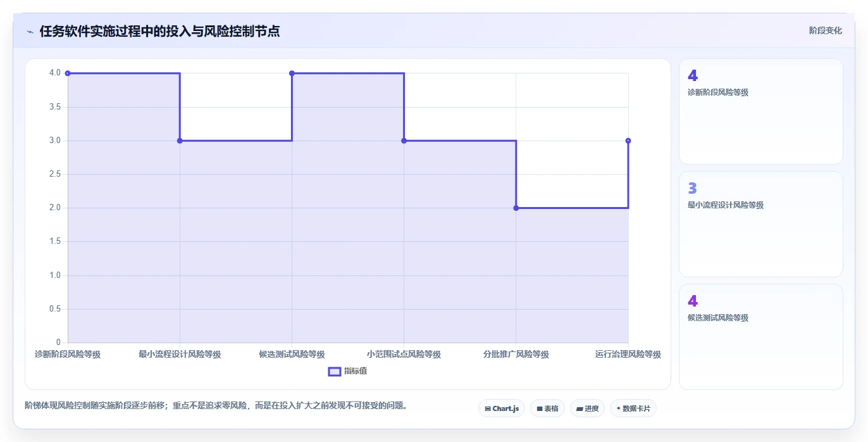This screenshot has height=442, width=868.
Task: Click data point at 分批推广风险等级
Action: tap(516, 208)
